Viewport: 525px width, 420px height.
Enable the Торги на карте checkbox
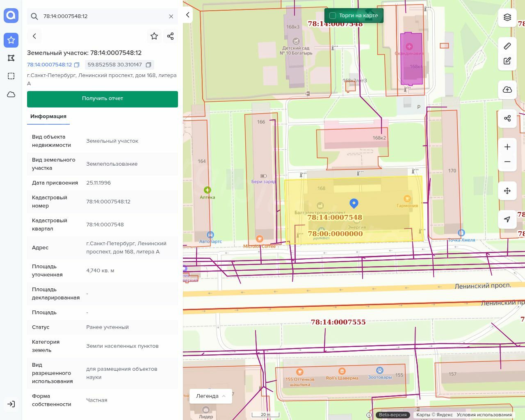(333, 16)
